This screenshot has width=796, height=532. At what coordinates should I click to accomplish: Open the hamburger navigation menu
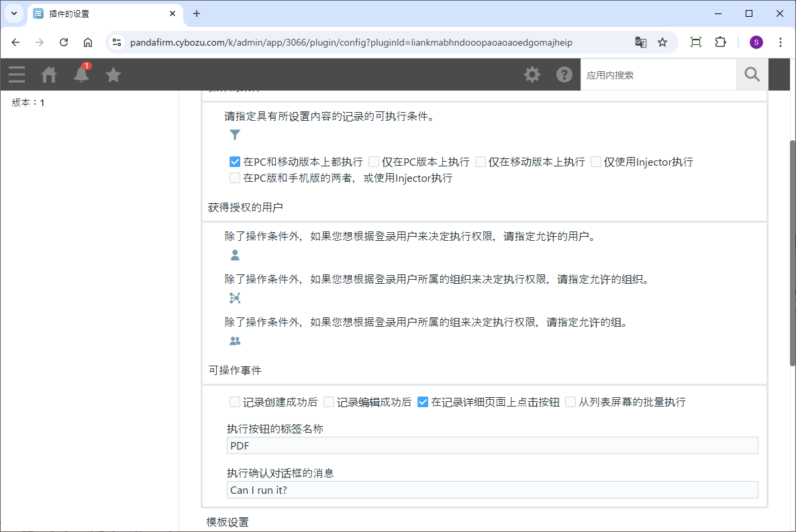(x=17, y=74)
